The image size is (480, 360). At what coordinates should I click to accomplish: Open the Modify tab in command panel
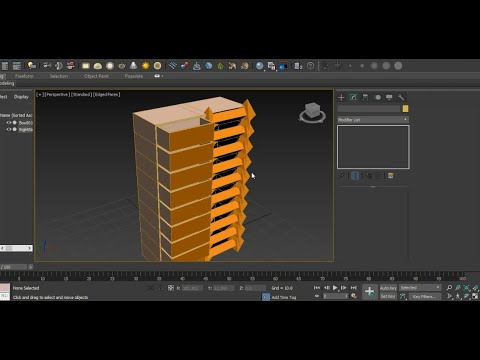pyautogui.click(x=353, y=97)
